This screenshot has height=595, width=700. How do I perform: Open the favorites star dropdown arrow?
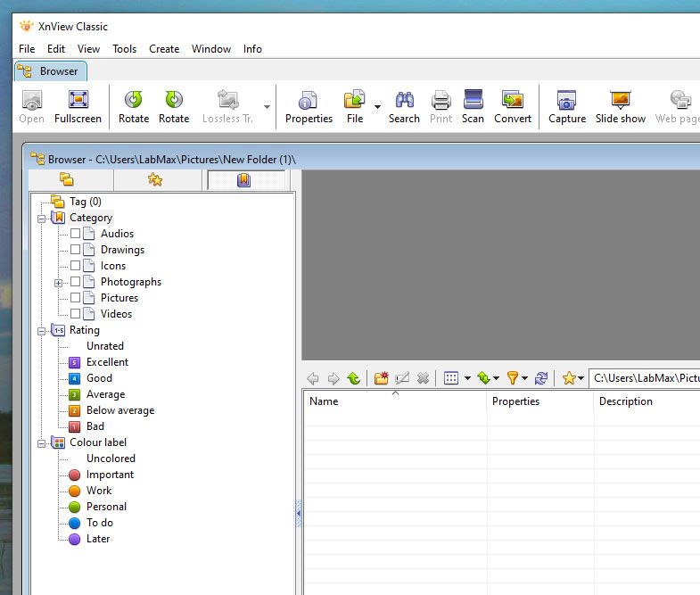coord(581,378)
